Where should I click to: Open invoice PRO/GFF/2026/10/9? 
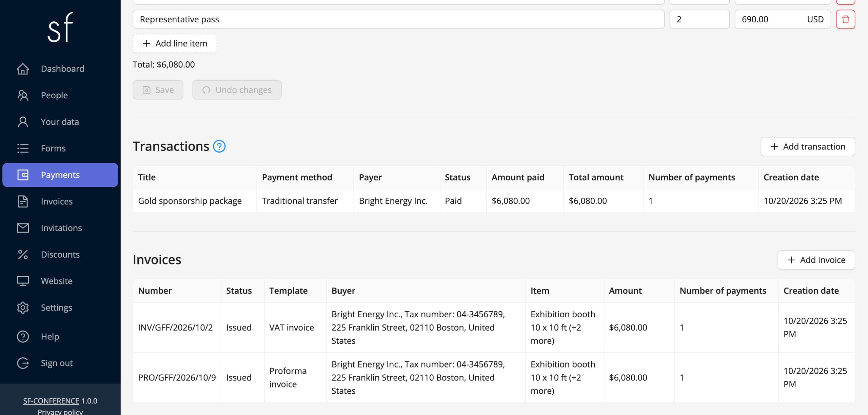(x=177, y=378)
